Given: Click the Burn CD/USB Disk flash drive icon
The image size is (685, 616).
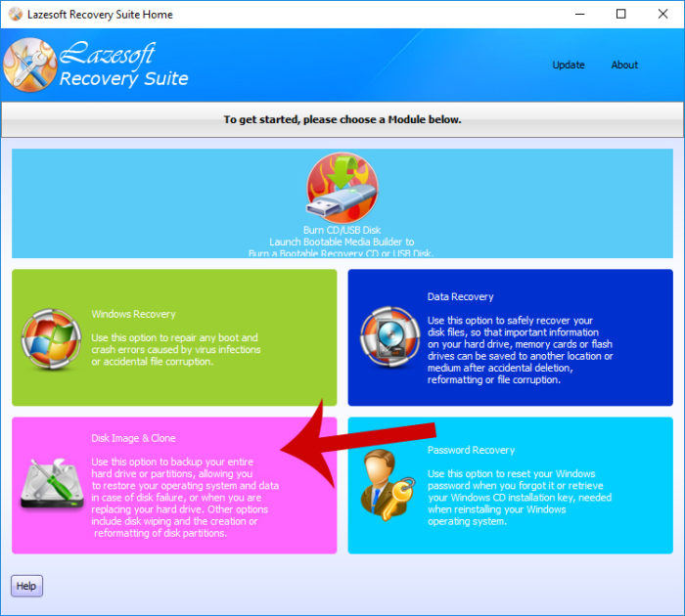Looking at the screenshot, I should point(342,188).
